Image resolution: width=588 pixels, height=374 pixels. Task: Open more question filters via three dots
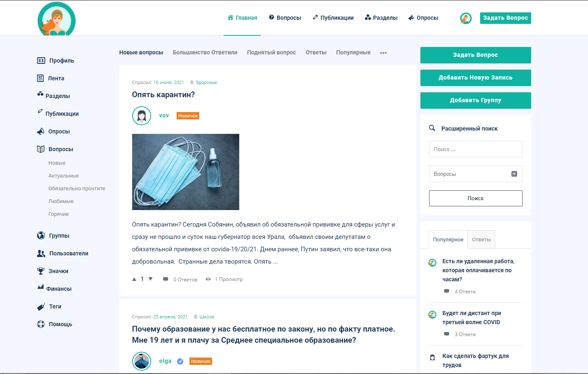[x=383, y=53]
